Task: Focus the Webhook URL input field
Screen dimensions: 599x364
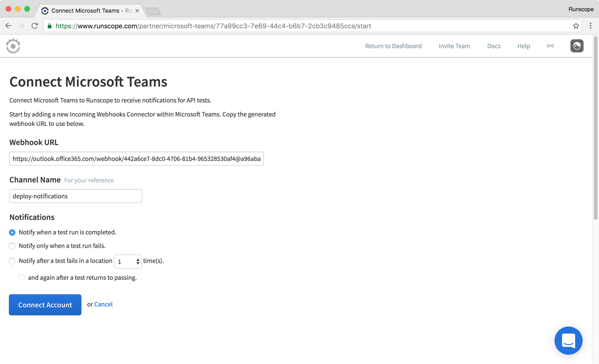Action: (x=137, y=159)
